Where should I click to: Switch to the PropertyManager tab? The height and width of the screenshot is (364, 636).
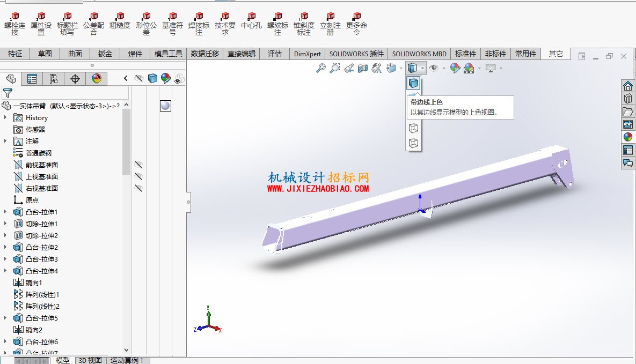pos(32,79)
